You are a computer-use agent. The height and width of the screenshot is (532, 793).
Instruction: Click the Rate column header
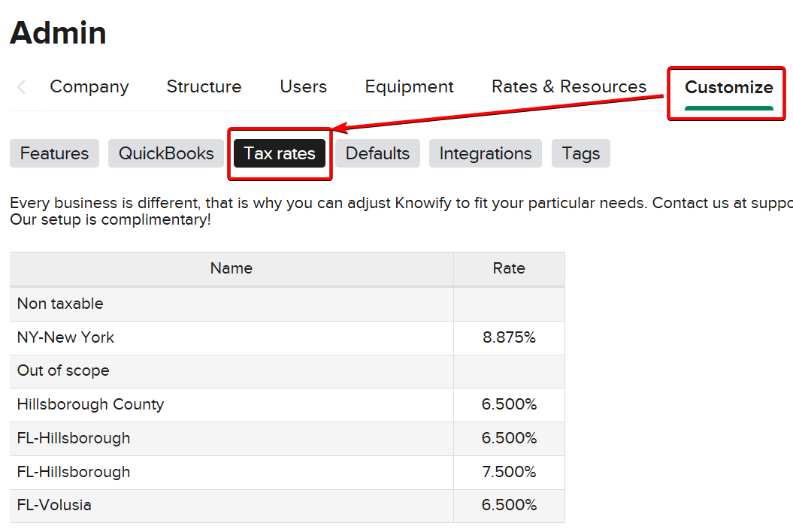click(x=509, y=268)
